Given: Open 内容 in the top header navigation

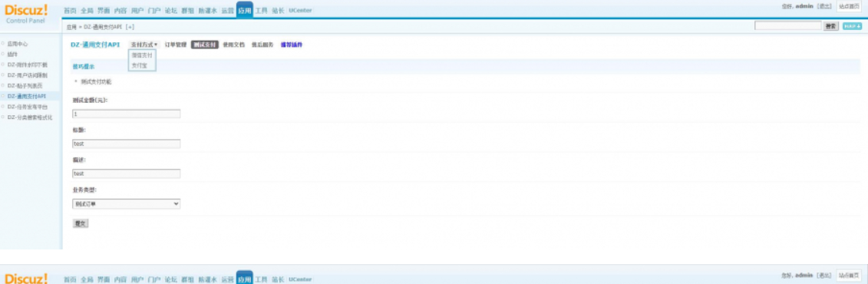Looking at the screenshot, I should [x=120, y=11].
